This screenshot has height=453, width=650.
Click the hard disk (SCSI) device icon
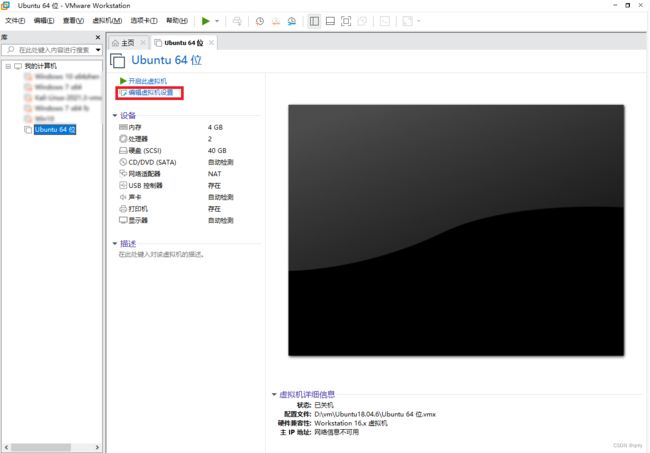coord(123,150)
